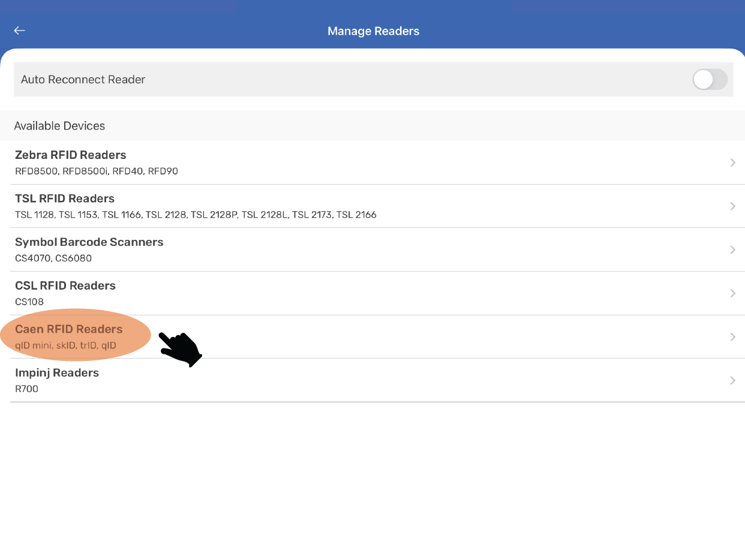Screen dimensions: 745x560
Task: Choose Symbol Barcode Scanners title
Action: click(x=89, y=242)
